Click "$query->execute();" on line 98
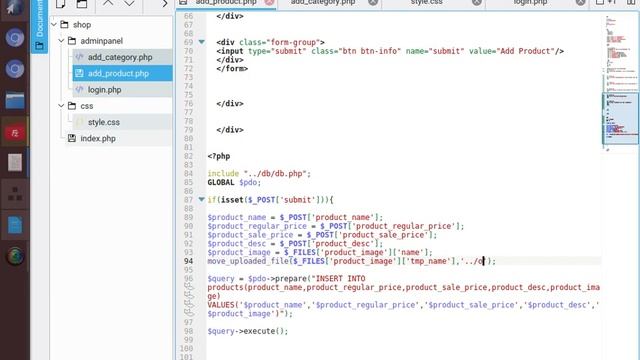Image resolution: width=640 pixels, height=360 pixels. pos(248,331)
